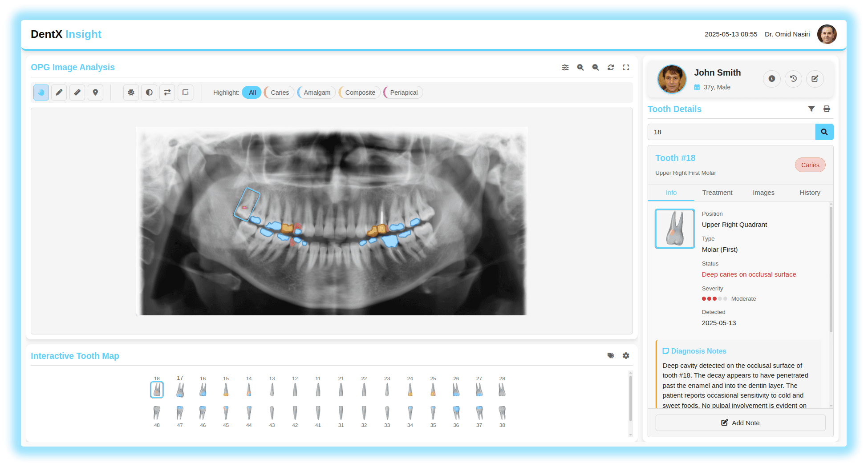Click the Caries status badge
The height and width of the screenshot is (467, 868).
tap(810, 165)
